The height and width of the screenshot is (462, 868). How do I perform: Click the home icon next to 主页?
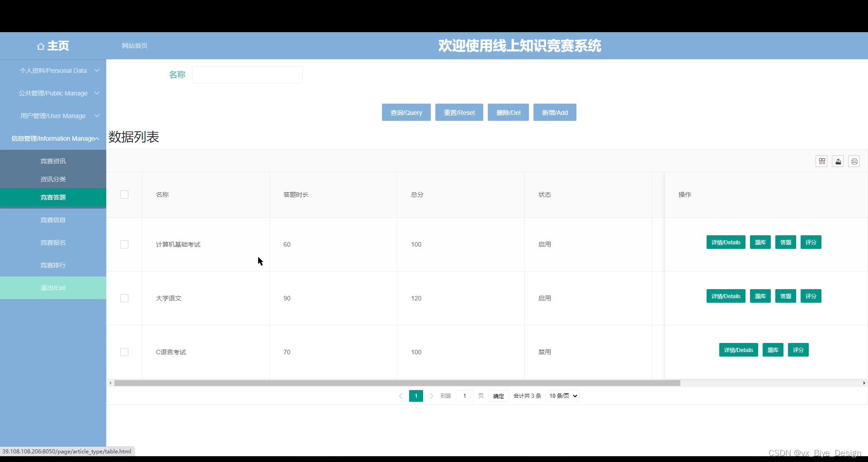pyautogui.click(x=41, y=45)
